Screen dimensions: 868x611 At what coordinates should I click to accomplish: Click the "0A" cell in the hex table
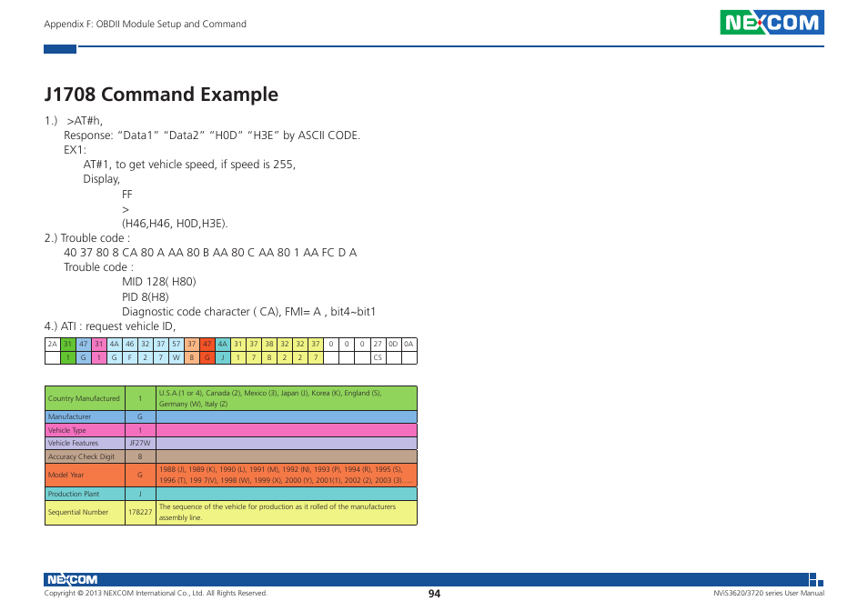click(409, 344)
